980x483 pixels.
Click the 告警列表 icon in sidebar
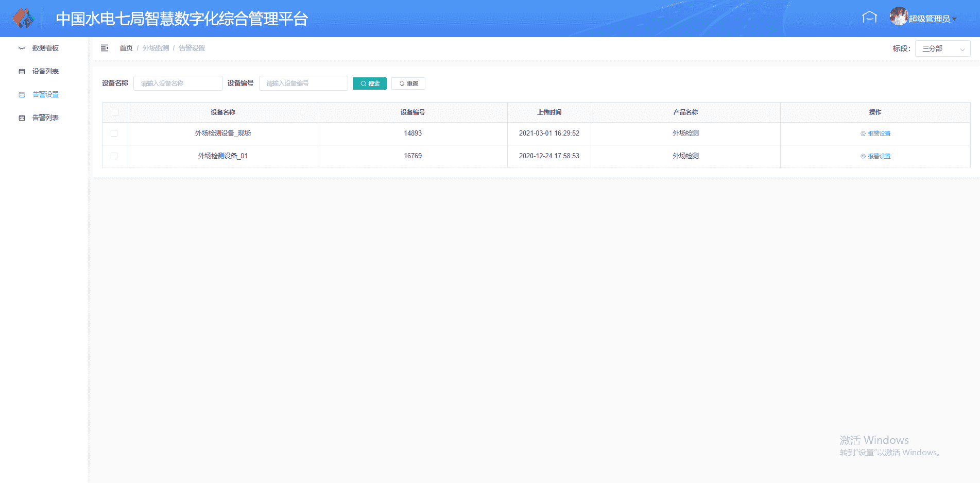tap(22, 118)
